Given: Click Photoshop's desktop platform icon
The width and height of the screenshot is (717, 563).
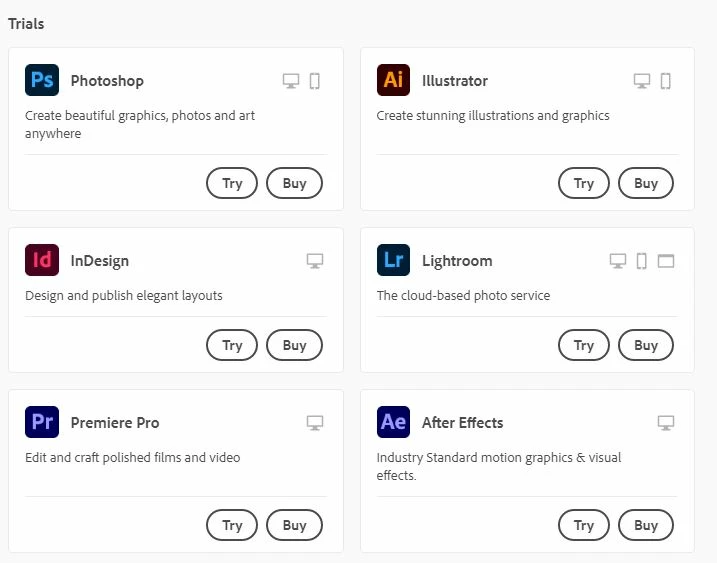Looking at the screenshot, I should pos(291,81).
